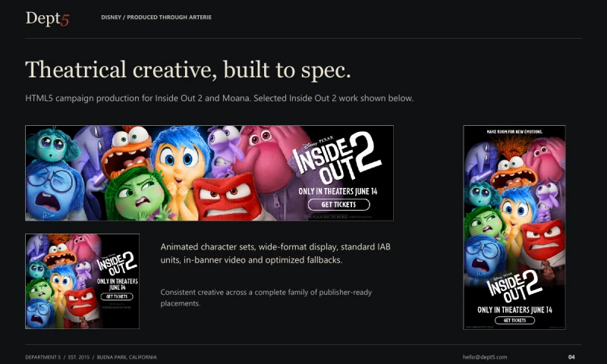Click the Inside Out 2 logo in small banner
The width and height of the screenshot is (607, 364).
pos(118,263)
